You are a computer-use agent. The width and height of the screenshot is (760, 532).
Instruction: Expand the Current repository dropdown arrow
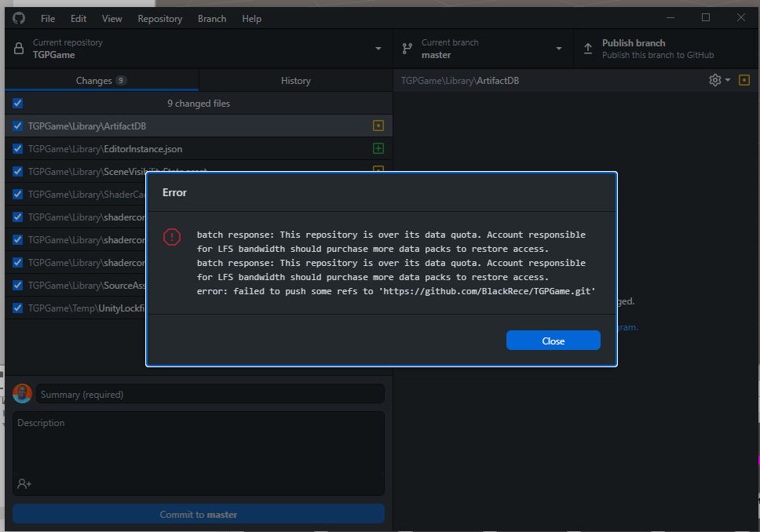[378, 49]
